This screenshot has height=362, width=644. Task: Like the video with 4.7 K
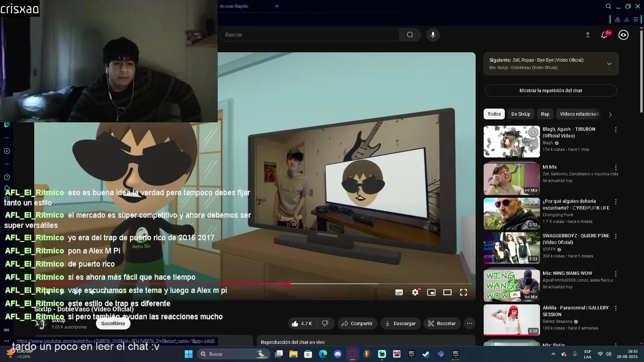pos(302,323)
